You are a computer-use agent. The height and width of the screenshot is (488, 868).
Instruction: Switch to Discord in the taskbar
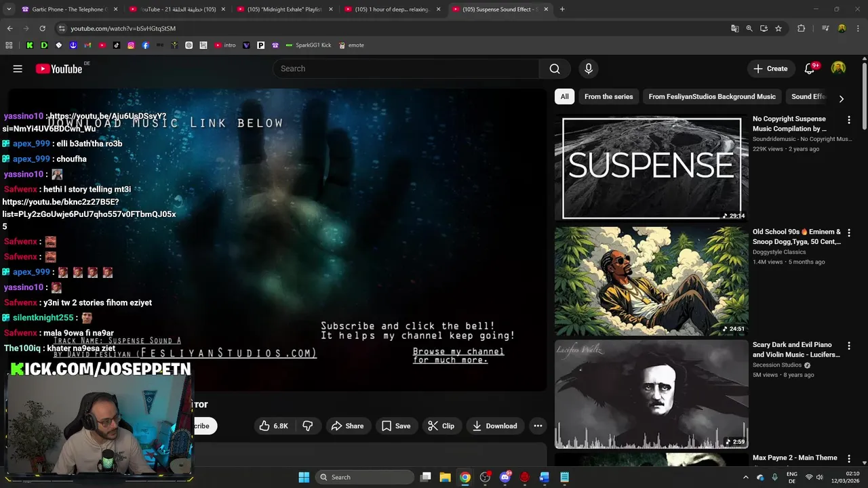pyautogui.click(x=505, y=477)
